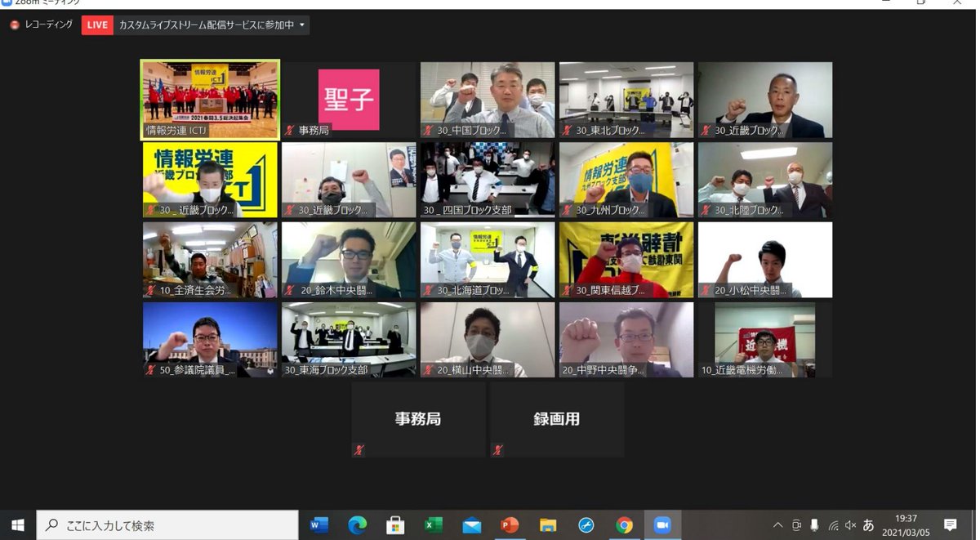Screen dimensions: 980x540
Task: Open File Explorer from the taskbar
Action: [x=548, y=525]
